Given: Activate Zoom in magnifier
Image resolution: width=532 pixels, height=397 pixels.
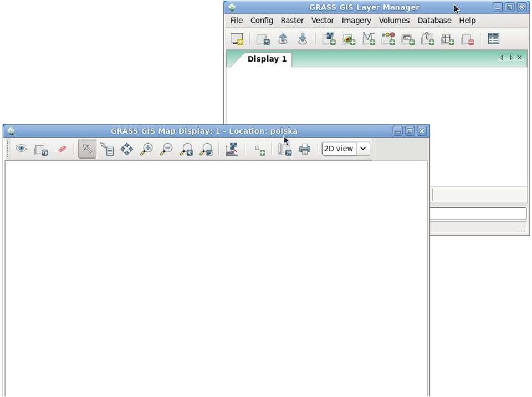Looking at the screenshot, I should tap(146, 149).
